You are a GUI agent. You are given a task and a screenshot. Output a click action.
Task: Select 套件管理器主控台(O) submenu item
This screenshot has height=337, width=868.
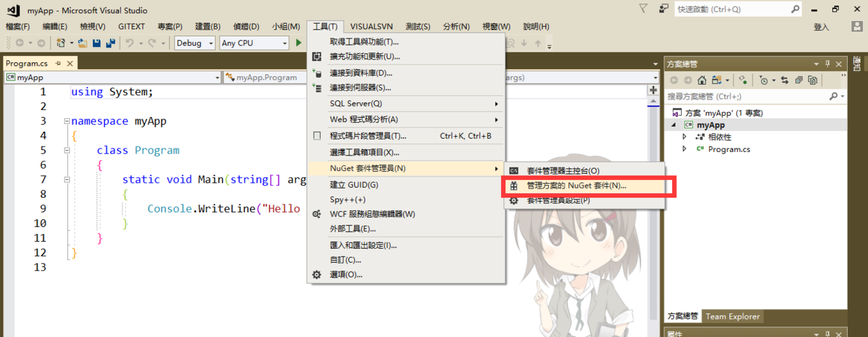[584, 170]
